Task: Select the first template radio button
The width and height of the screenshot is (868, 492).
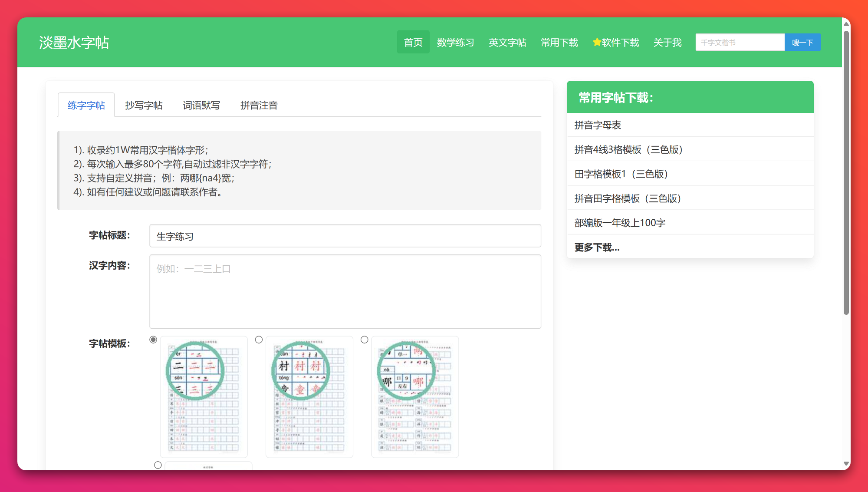Action: click(x=153, y=340)
